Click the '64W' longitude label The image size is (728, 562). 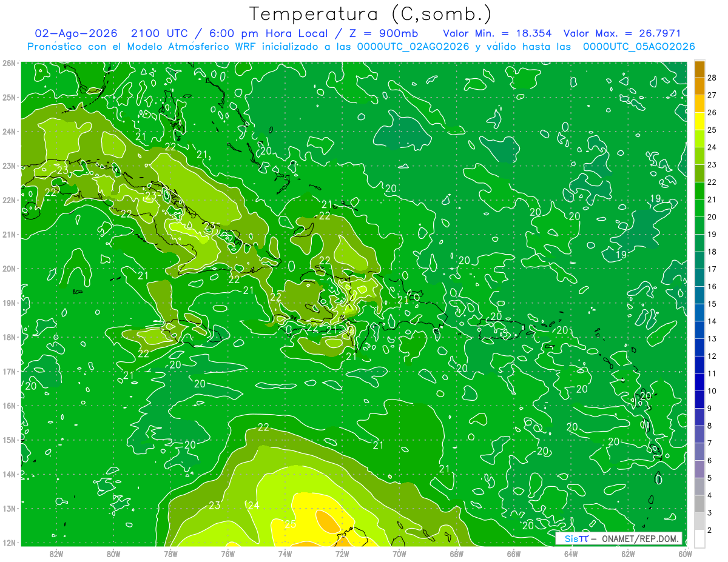pos(570,554)
